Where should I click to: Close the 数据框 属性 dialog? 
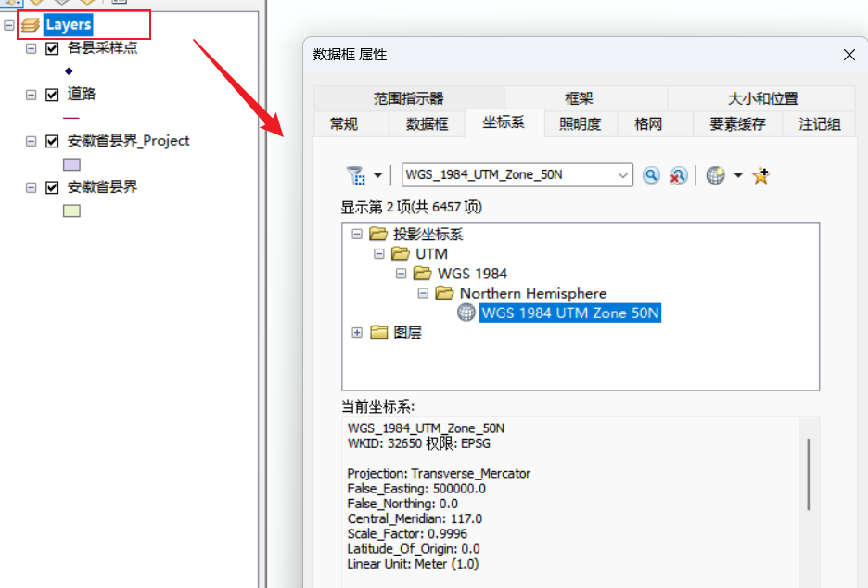pyautogui.click(x=849, y=55)
